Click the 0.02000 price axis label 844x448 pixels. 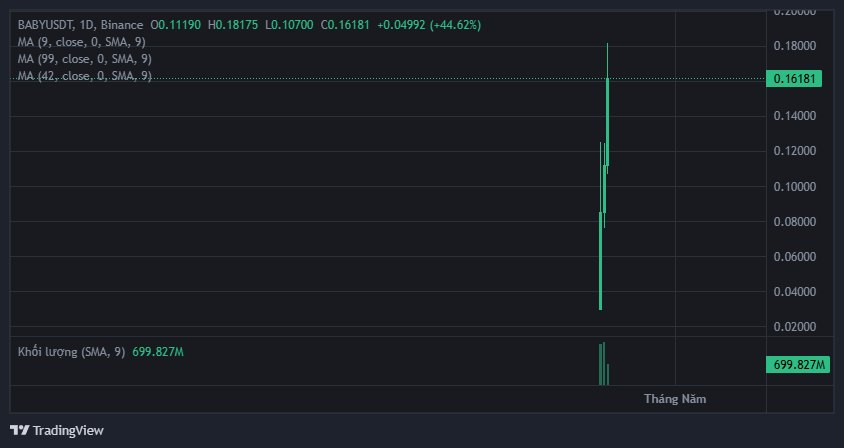tap(794, 326)
